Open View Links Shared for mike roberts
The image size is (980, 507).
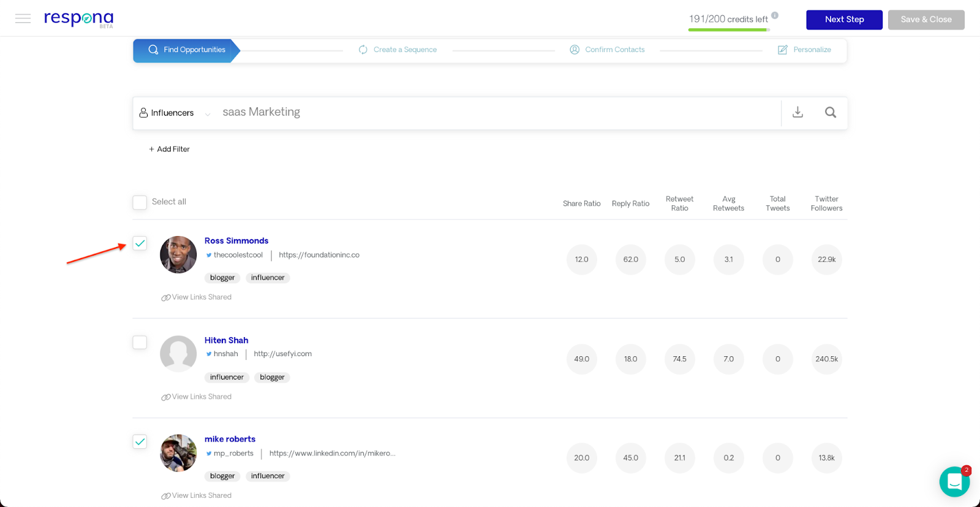pos(197,495)
